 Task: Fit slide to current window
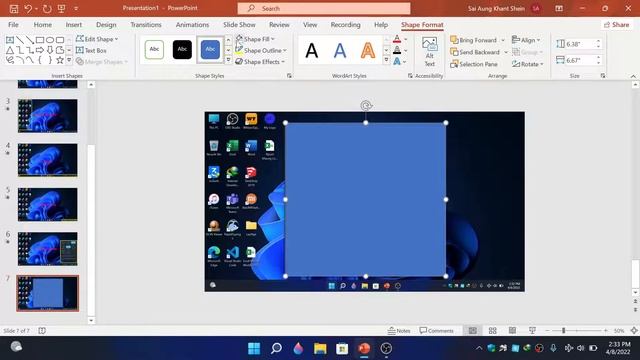634,330
